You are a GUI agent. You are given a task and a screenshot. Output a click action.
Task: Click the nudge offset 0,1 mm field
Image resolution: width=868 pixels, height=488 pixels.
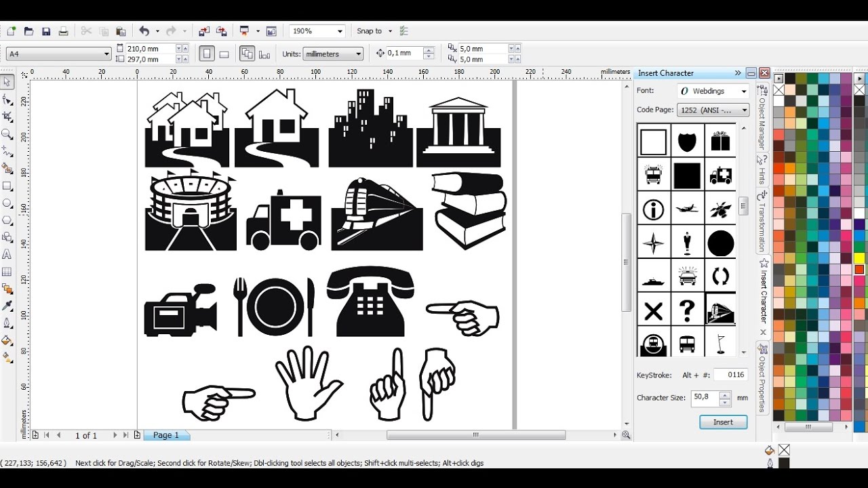click(x=404, y=53)
